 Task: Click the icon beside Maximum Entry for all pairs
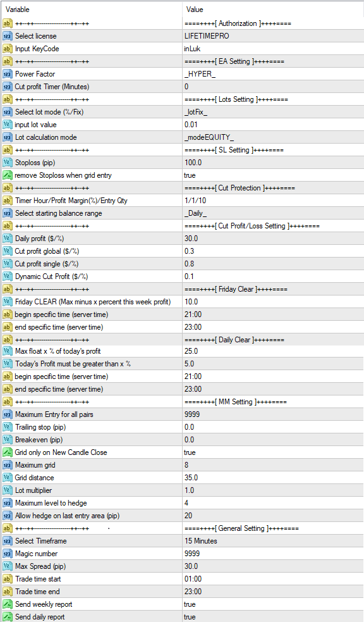point(8,414)
